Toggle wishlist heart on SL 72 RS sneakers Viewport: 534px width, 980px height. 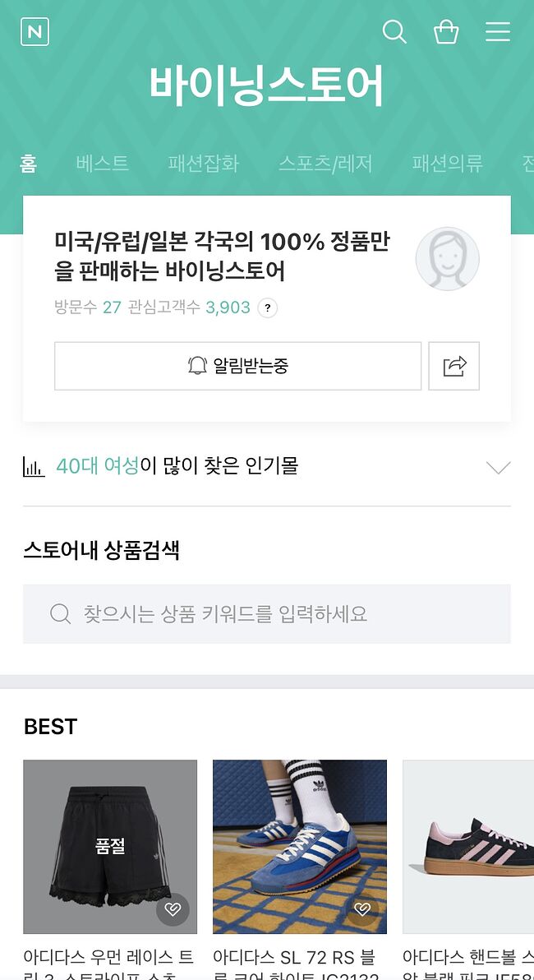(362, 909)
